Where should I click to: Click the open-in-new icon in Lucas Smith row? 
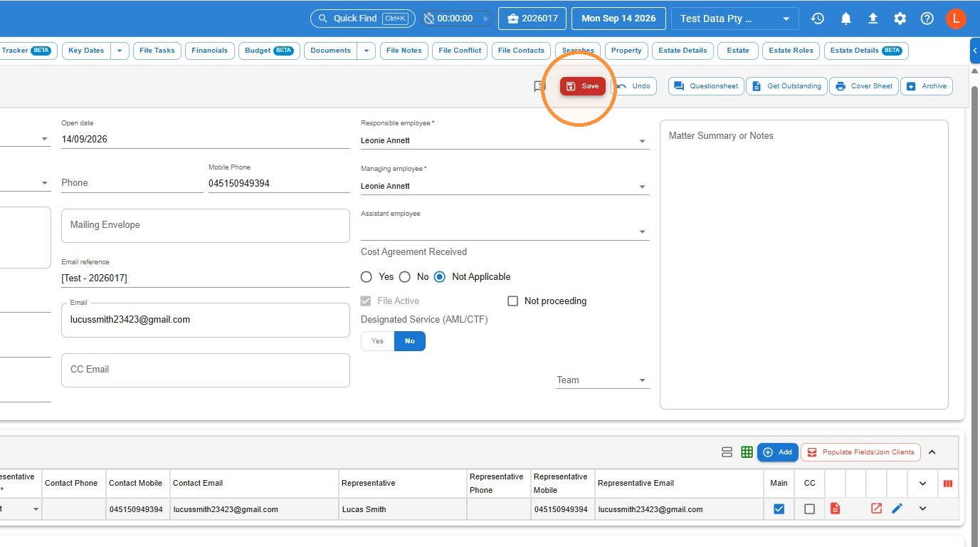pos(876,509)
